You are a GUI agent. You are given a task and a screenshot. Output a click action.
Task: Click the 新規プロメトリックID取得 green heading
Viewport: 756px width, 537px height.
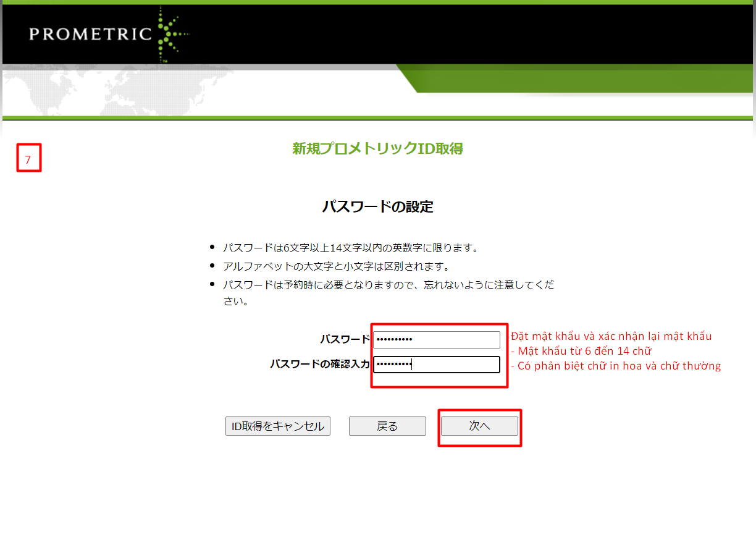click(x=377, y=149)
